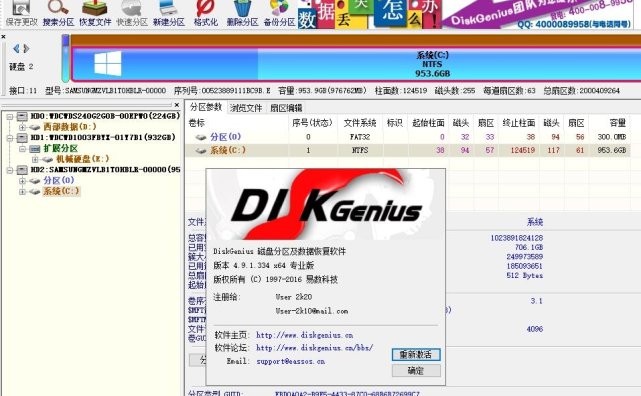The height and width of the screenshot is (396, 641).
Task: Select 扩展分区 in the disk tree
Action: 61,148
